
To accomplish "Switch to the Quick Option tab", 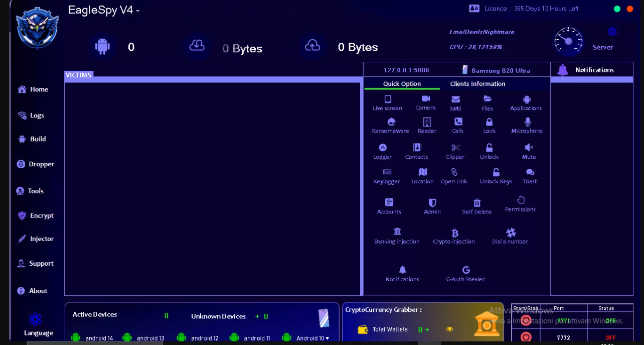I will pyautogui.click(x=402, y=84).
